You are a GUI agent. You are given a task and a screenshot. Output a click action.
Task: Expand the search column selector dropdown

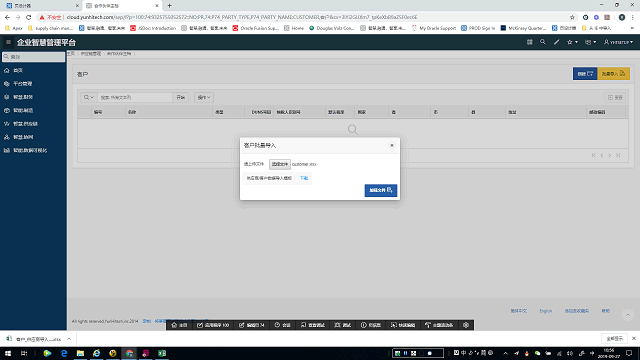[89, 98]
